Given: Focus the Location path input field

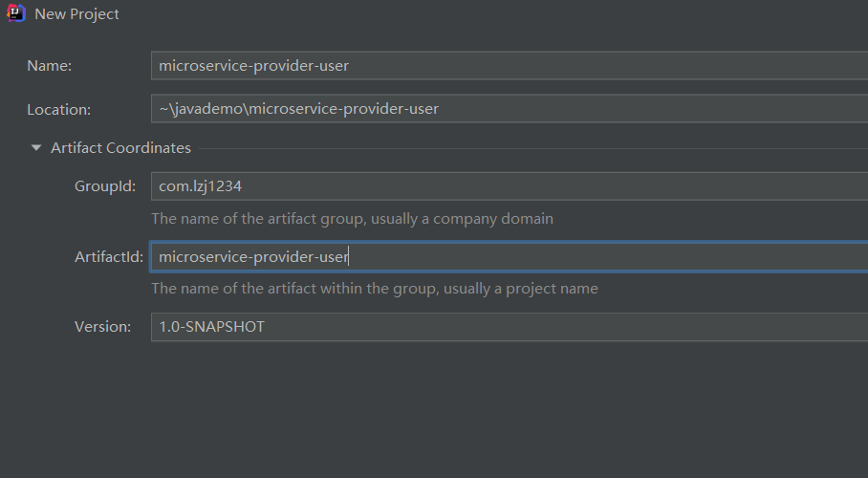Looking at the screenshot, I should 510,109.
